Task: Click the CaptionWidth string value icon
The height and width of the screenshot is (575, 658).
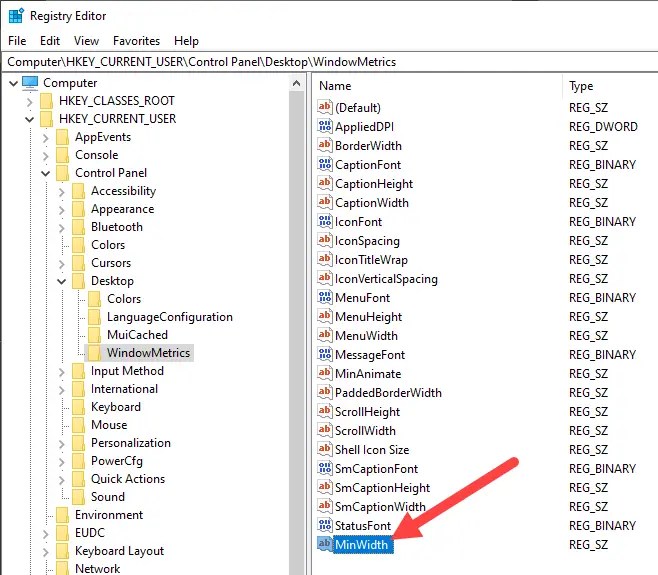Action: click(x=325, y=202)
